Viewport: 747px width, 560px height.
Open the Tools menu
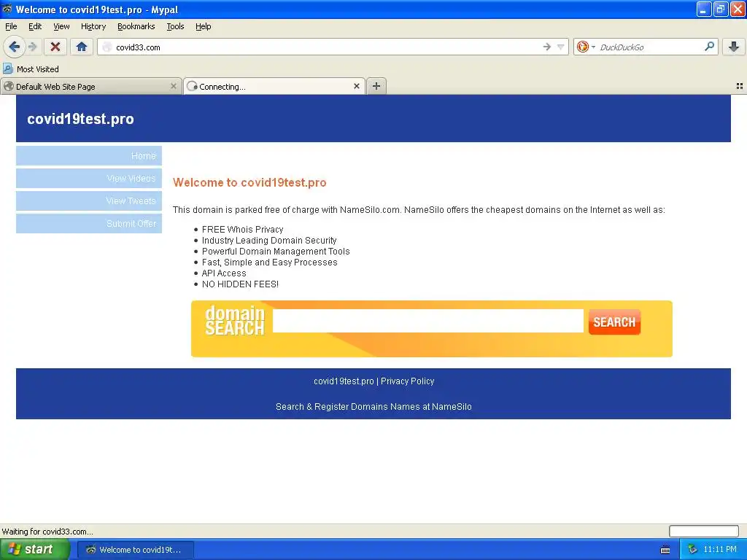(x=175, y=27)
